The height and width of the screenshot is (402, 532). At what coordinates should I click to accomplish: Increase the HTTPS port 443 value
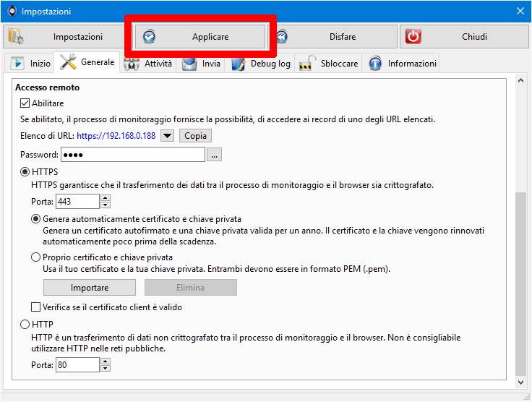pyautogui.click(x=106, y=198)
